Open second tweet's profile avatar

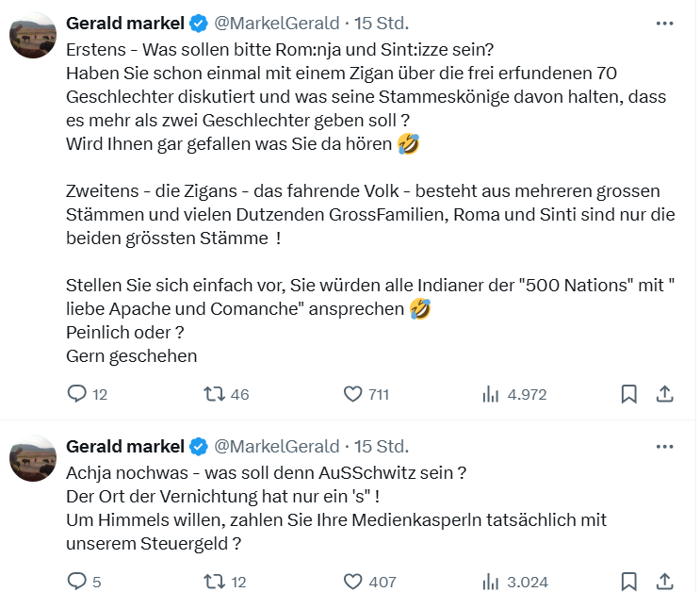pos(35,459)
